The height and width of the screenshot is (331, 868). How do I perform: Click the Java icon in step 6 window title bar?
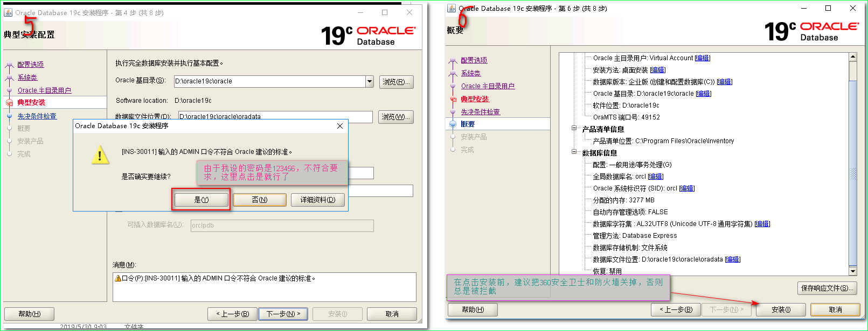point(452,8)
